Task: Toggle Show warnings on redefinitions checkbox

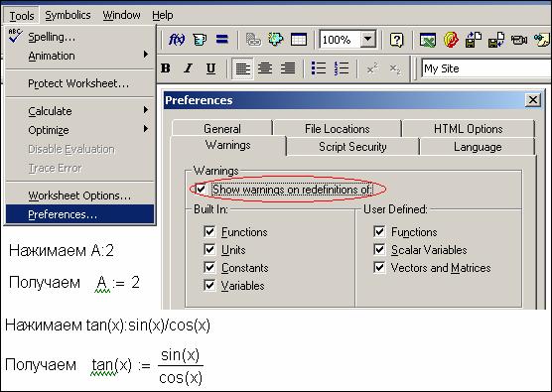Action: coord(201,189)
